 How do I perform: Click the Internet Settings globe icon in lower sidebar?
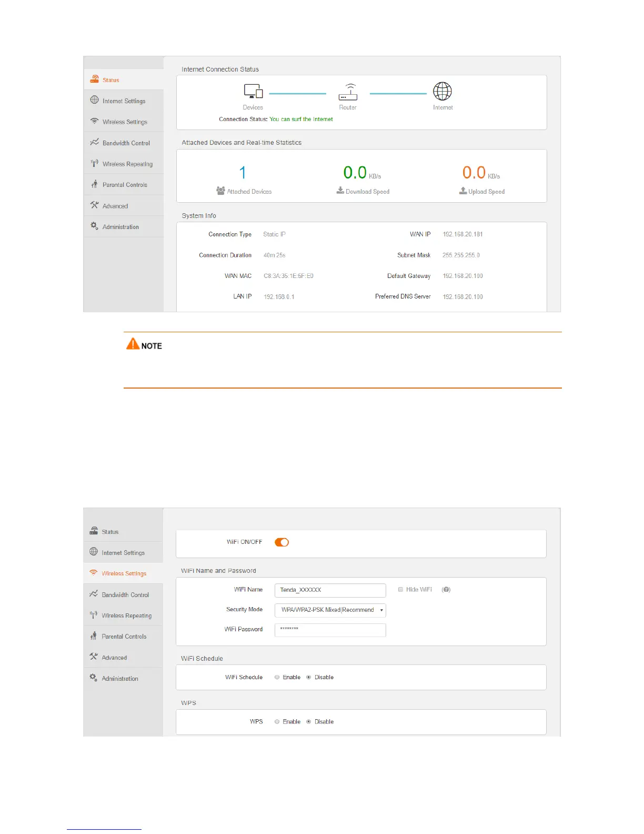coord(94,552)
